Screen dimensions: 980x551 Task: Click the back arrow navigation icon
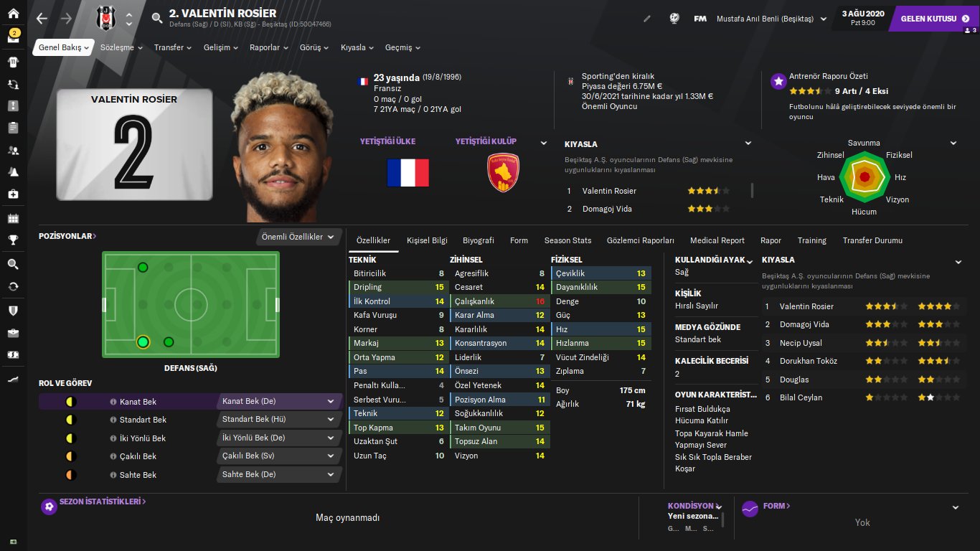(42, 19)
